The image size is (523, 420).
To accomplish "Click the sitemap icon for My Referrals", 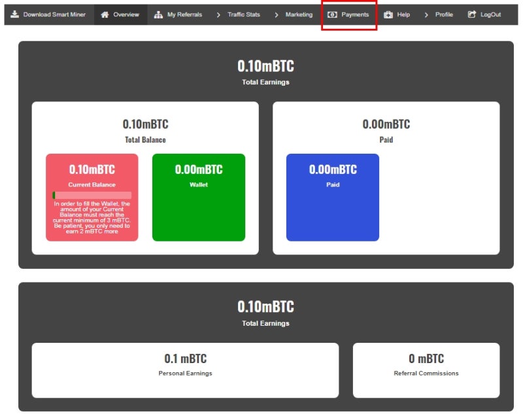I will tap(158, 14).
